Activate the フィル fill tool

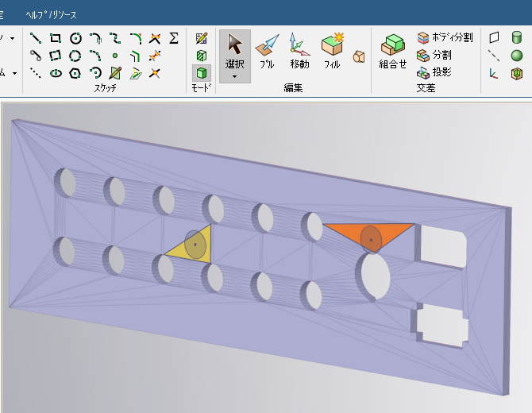(332, 51)
